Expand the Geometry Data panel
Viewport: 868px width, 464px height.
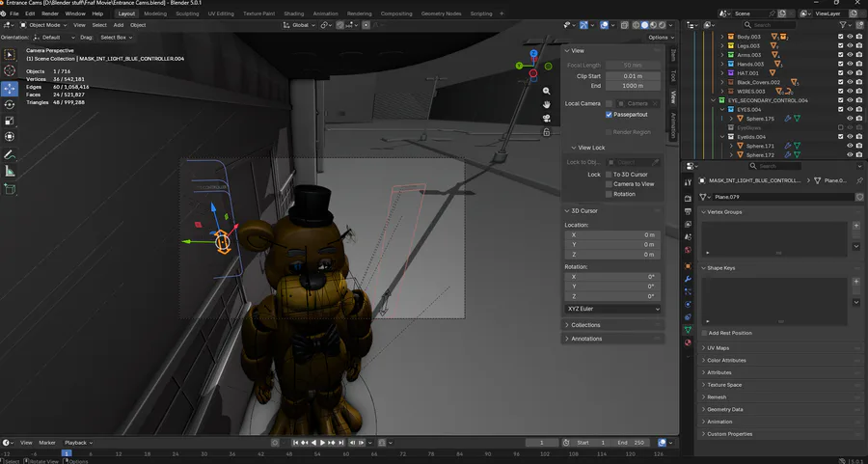[x=780, y=409]
